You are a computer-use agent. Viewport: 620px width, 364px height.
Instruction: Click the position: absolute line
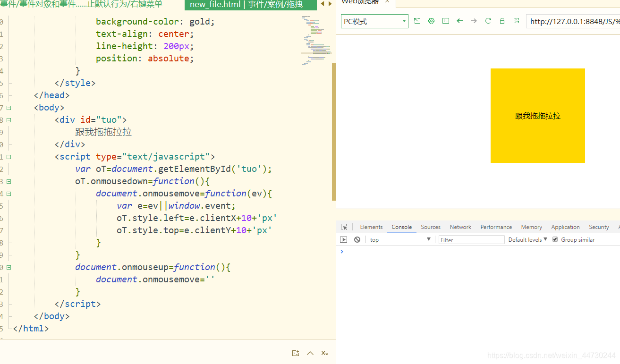[145, 59]
